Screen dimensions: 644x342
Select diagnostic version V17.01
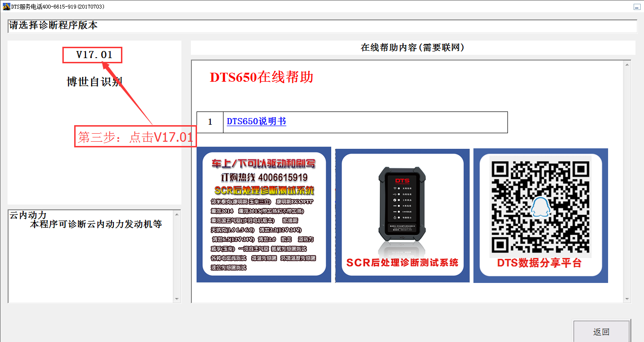94,55
